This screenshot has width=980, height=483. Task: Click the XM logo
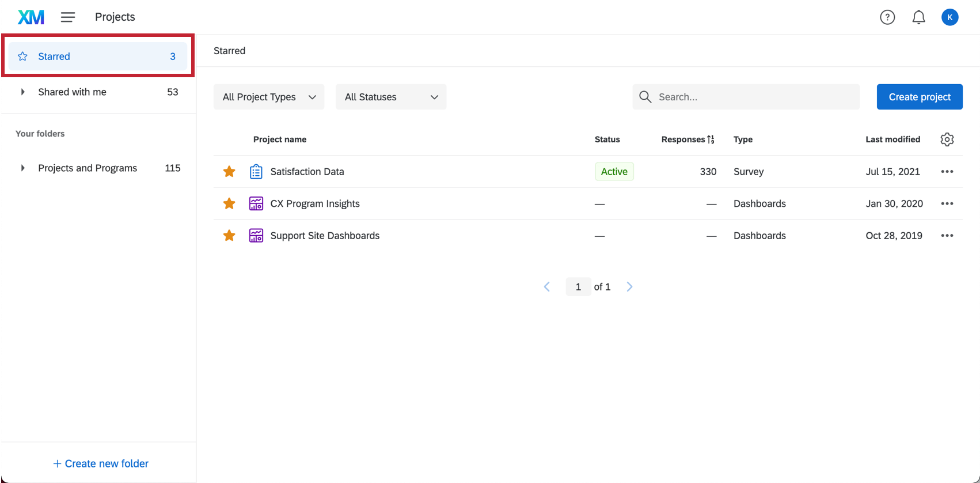pos(31,17)
